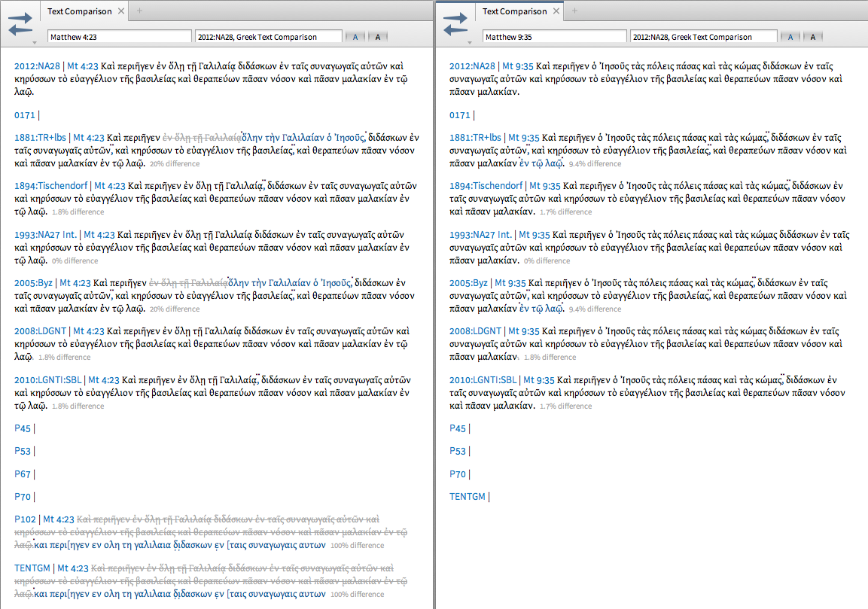Click '100% difference' text in P102 entry
The width and height of the screenshot is (868, 609).
point(357,545)
